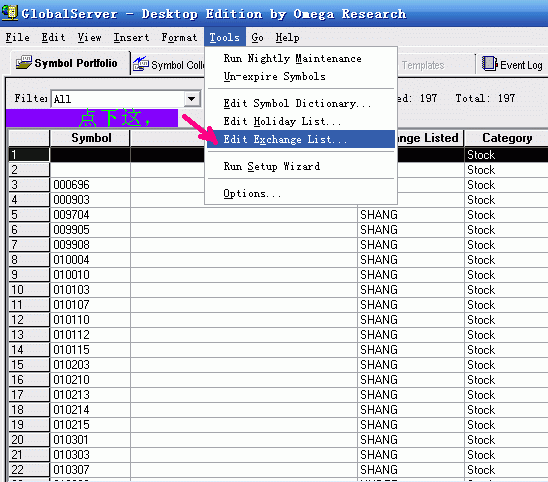Click symbol cell 010214
The width and height of the screenshot is (548, 482).
(x=90, y=410)
